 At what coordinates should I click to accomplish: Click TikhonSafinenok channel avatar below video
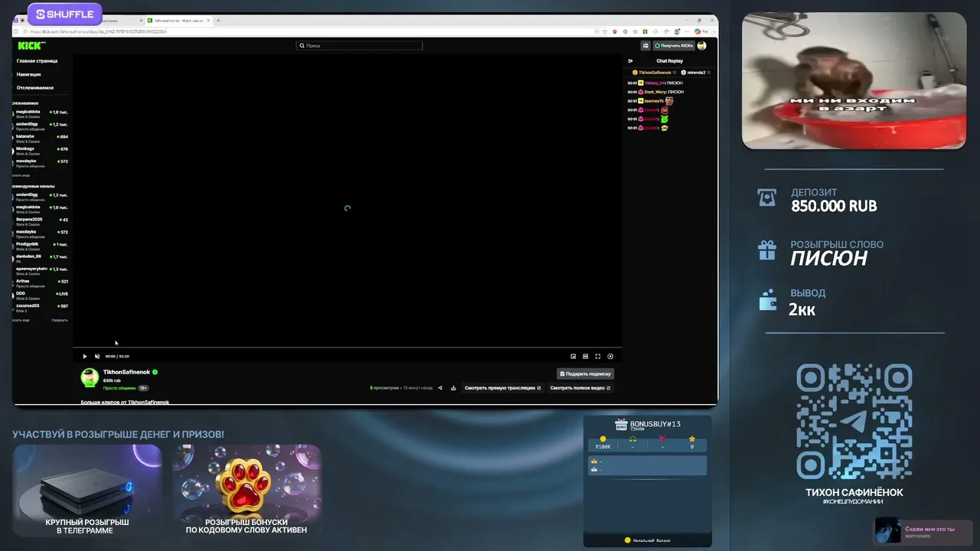click(90, 377)
